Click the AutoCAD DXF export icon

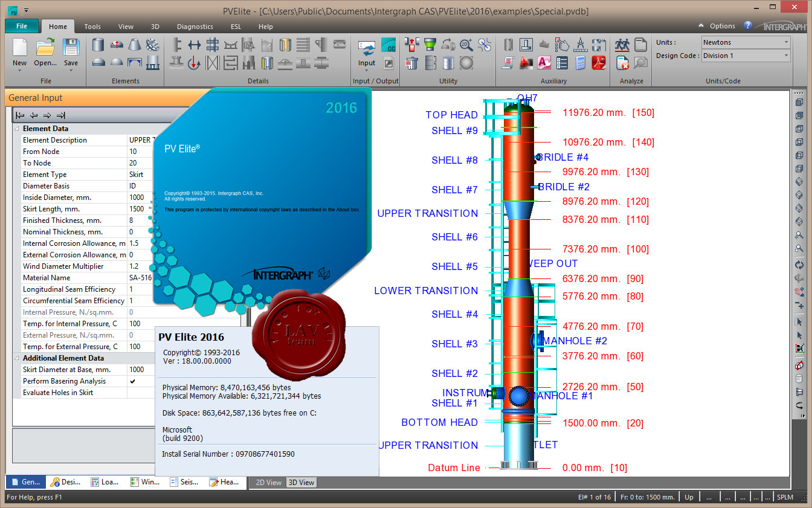[x=526, y=62]
